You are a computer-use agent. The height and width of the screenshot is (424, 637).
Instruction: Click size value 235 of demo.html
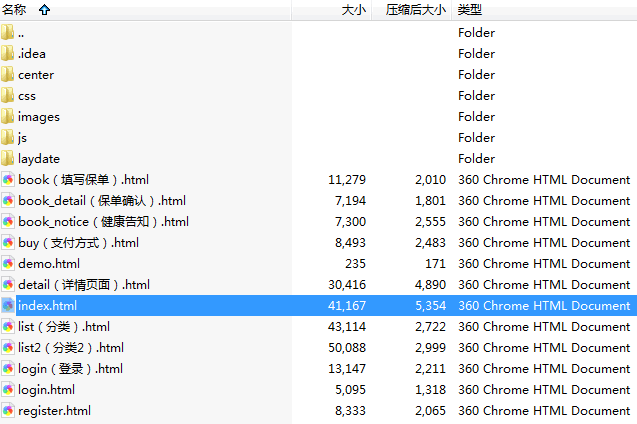355,264
